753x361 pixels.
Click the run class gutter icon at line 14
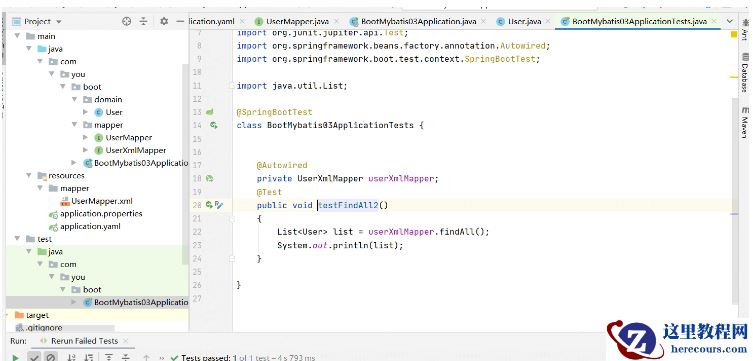click(213, 125)
